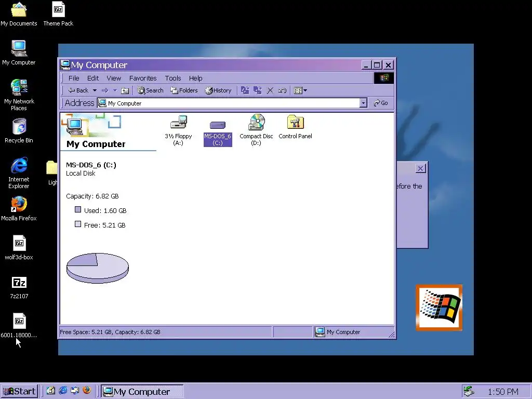Image resolution: width=532 pixels, height=399 pixels.
Task: Open the Back history dropdown arrow
Action: coord(95,90)
